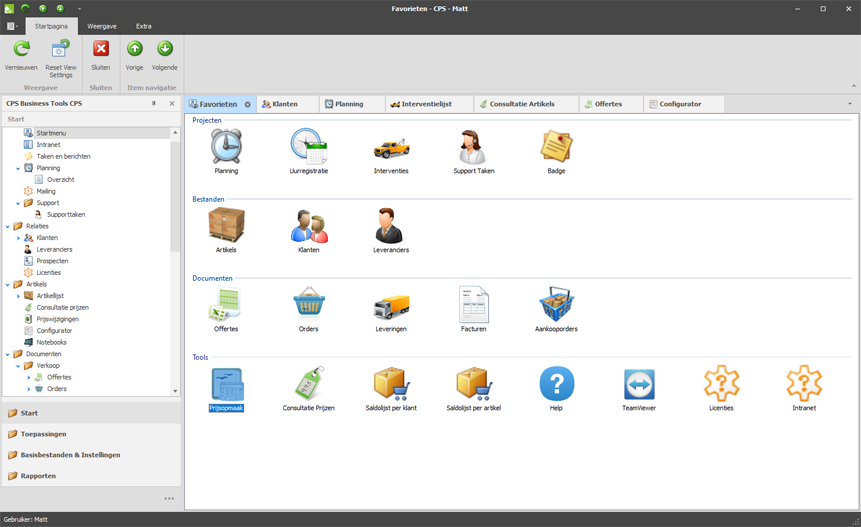
Task: Open Saldolijst per klant icon
Action: (x=391, y=385)
